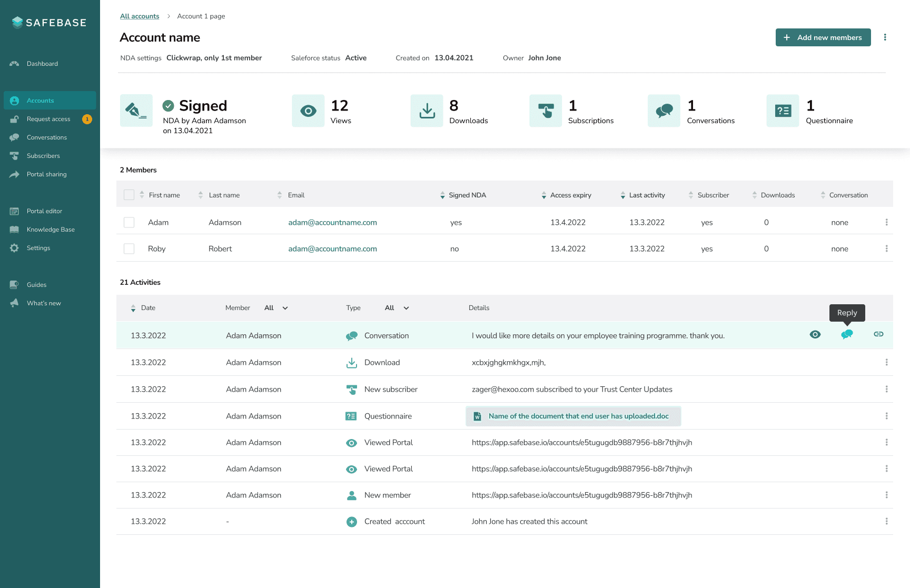
Task: Click the signed NDA pen icon
Action: [136, 111]
